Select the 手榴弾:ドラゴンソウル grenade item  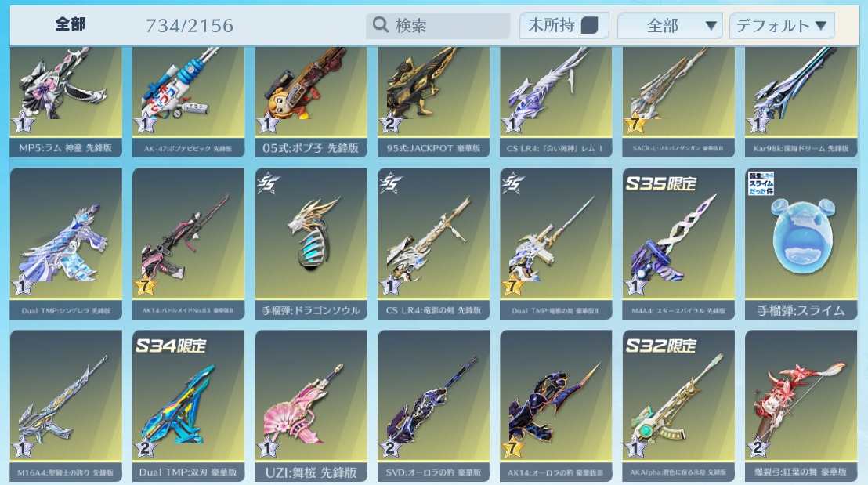pyautogui.click(x=311, y=244)
